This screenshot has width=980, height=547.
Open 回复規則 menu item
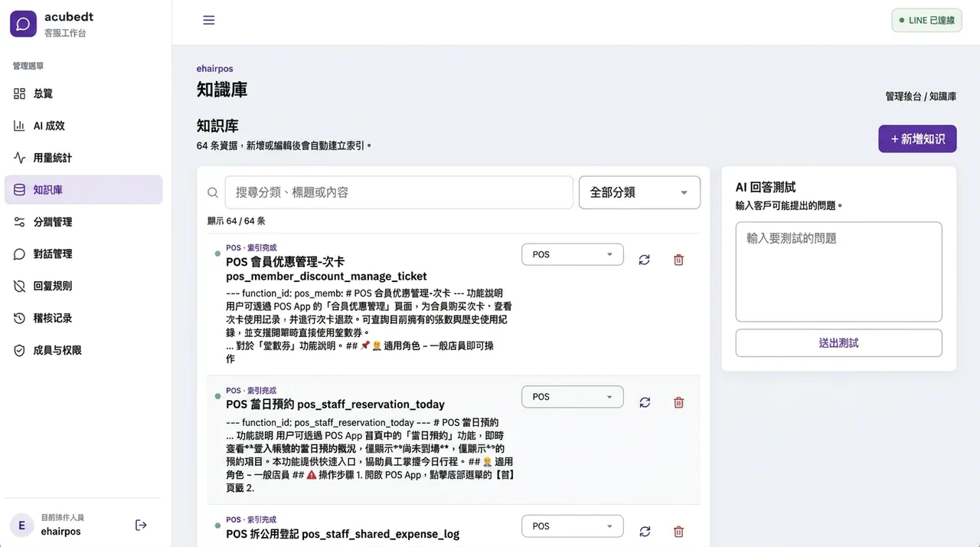coord(83,286)
